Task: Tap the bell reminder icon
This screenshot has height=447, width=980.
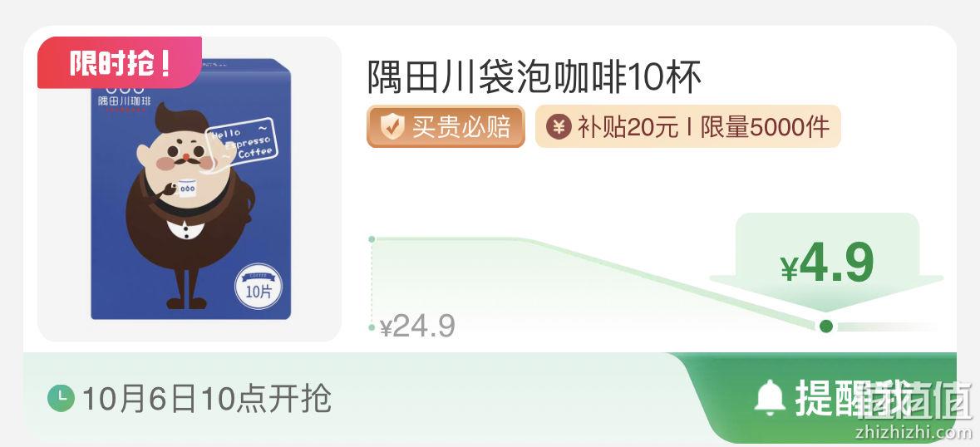Action: pos(770,397)
